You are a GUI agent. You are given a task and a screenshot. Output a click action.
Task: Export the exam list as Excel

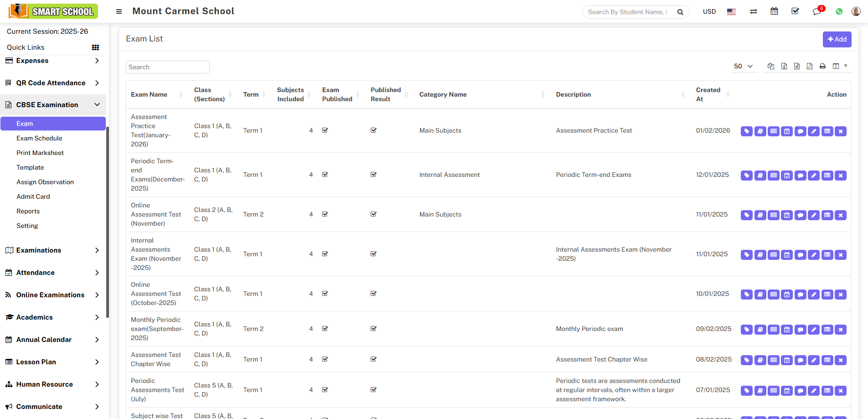[784, 67]
